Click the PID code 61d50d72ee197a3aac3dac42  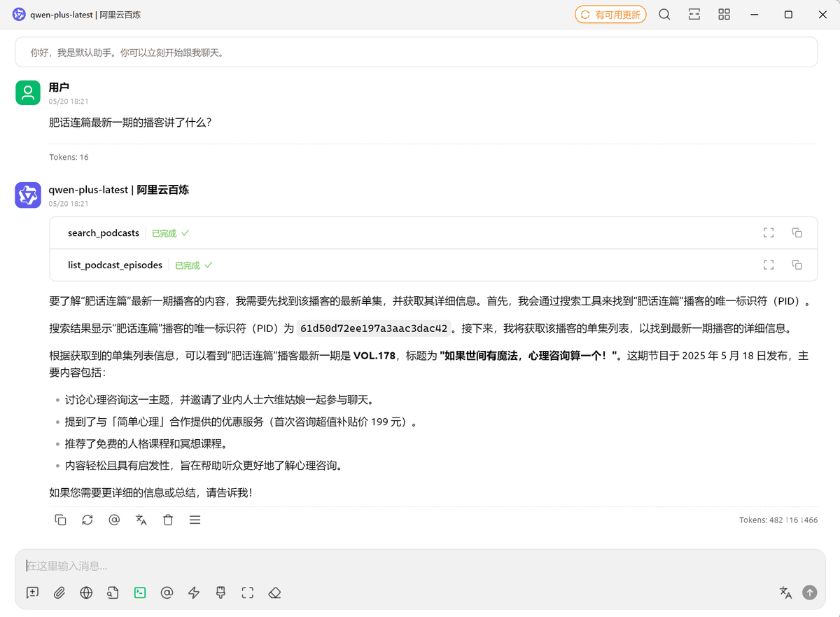point(373,328)
